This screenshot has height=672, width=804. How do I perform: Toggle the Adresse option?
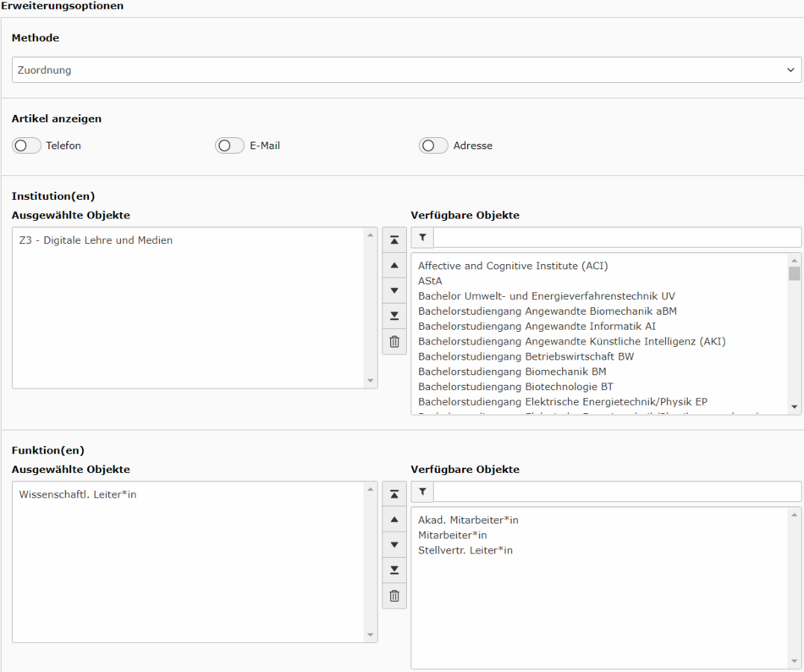[x=433, y=146]
